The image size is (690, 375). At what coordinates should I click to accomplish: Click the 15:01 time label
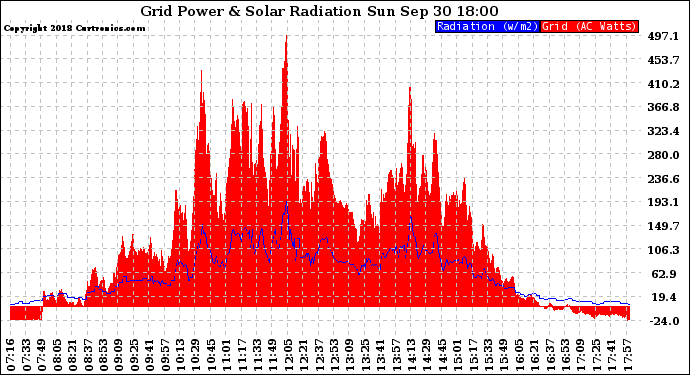[x=457, y=355]
